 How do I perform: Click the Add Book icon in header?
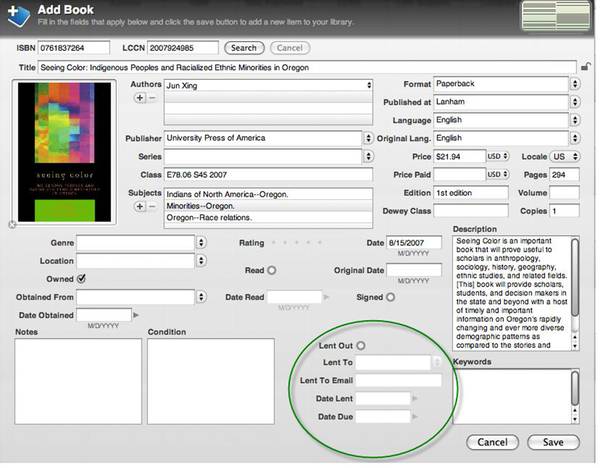click(x=19, y=17)
